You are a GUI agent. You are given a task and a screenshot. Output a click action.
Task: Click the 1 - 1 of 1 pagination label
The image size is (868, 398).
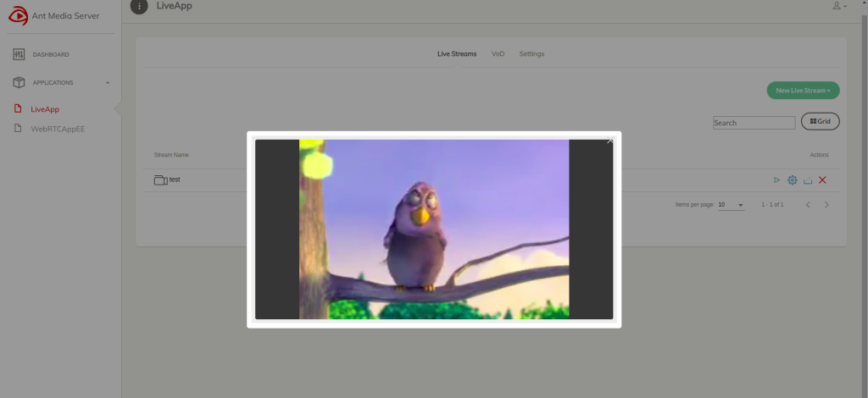[772, 205]
